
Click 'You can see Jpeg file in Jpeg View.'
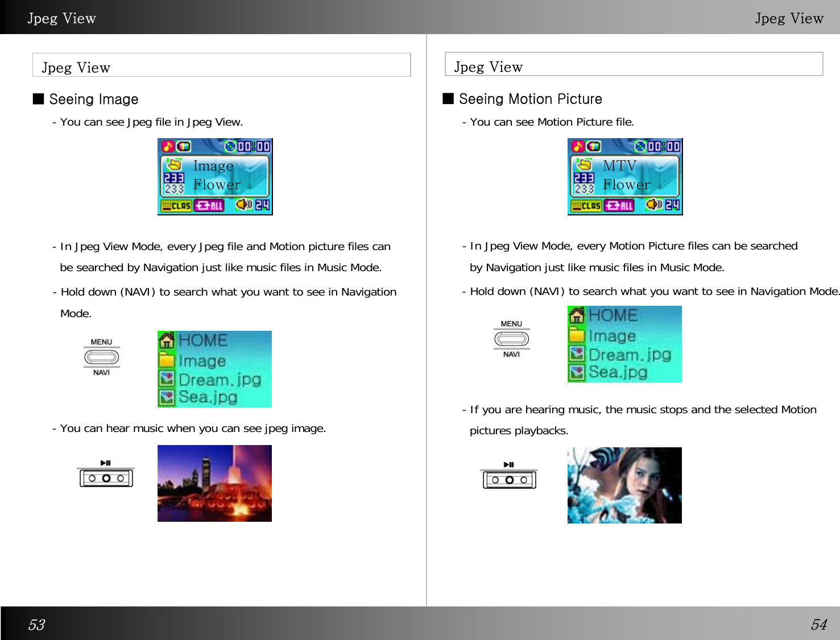pos(151,122)
